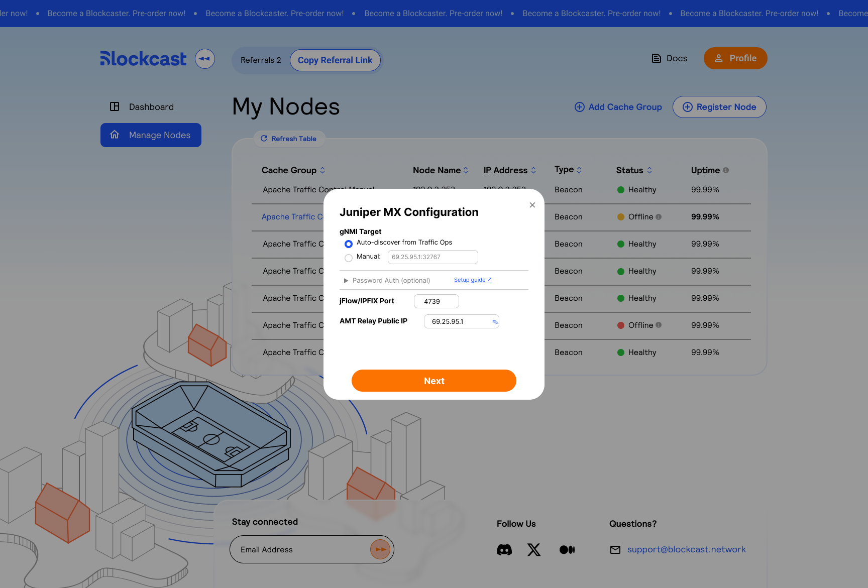Open the Medium social icon
Viewport: 868px width, 588px height.
[567, 550]
